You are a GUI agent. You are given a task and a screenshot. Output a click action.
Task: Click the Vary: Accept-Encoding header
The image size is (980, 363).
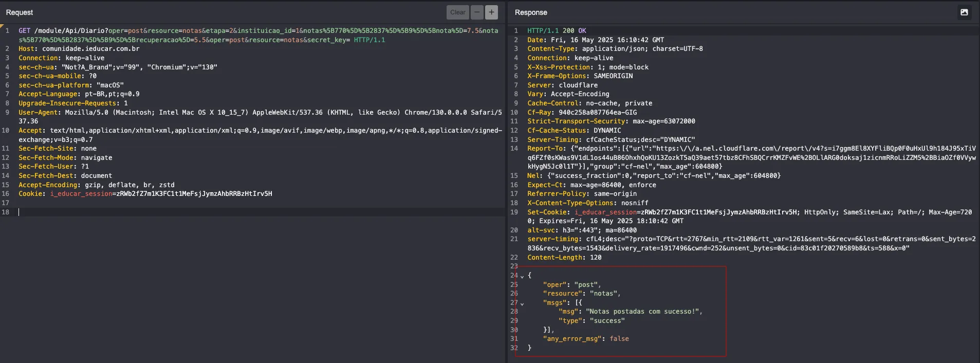coord(568,94)
